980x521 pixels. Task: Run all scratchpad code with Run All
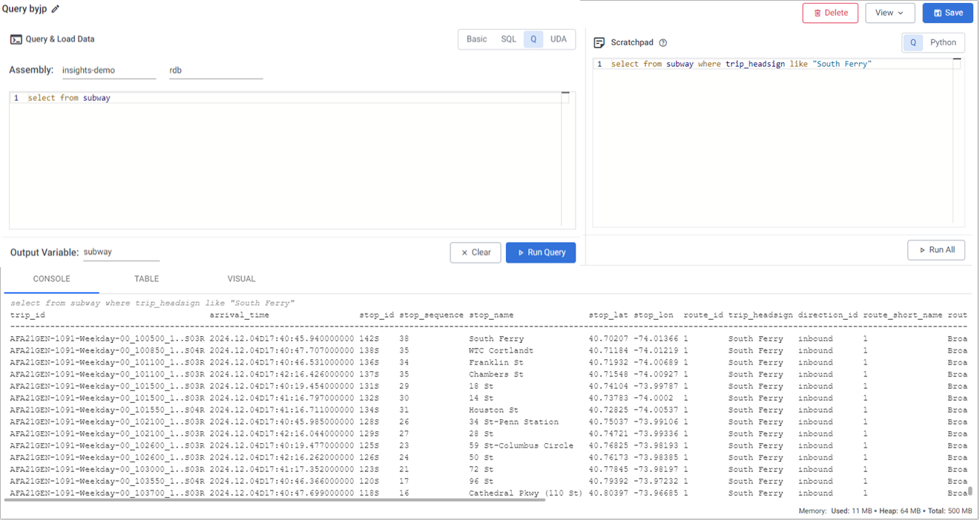pyautogui.click(x=936, y=250)
